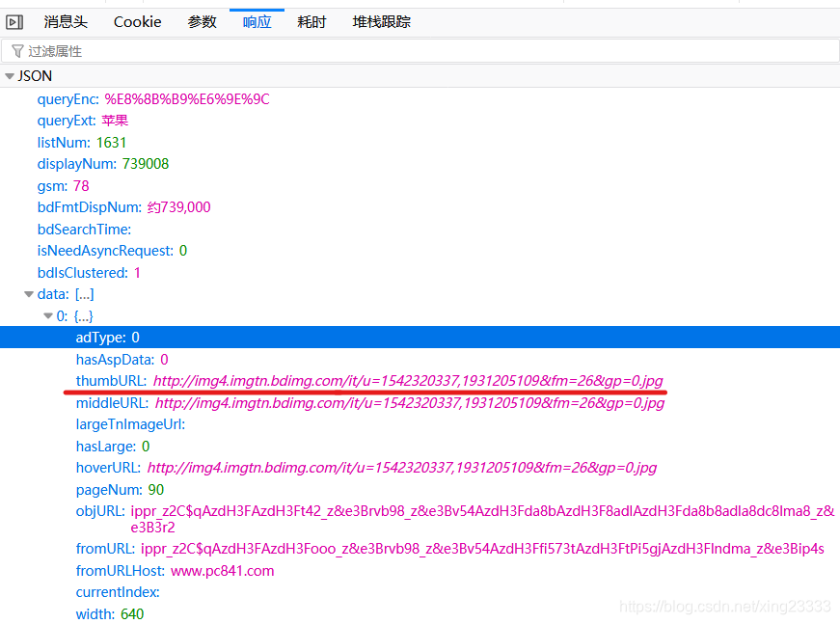Screen dimensions: 840x624
Task: Select the fromURL encoded value
Action: point(482,549)
